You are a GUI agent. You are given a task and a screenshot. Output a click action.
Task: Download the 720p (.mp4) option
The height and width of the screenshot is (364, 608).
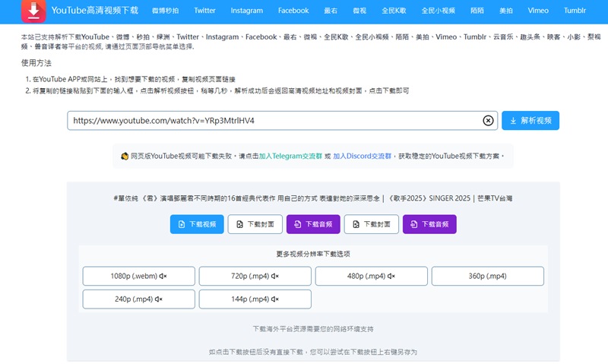click(255, 276)
